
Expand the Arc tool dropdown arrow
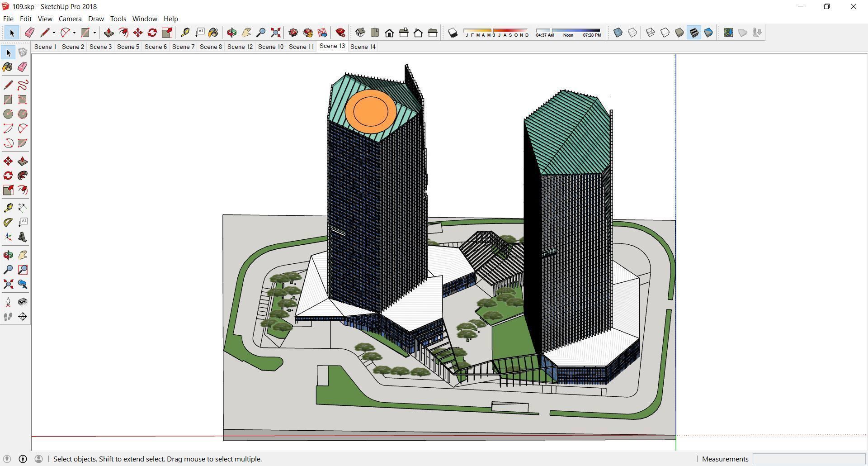tap(74, 33)
